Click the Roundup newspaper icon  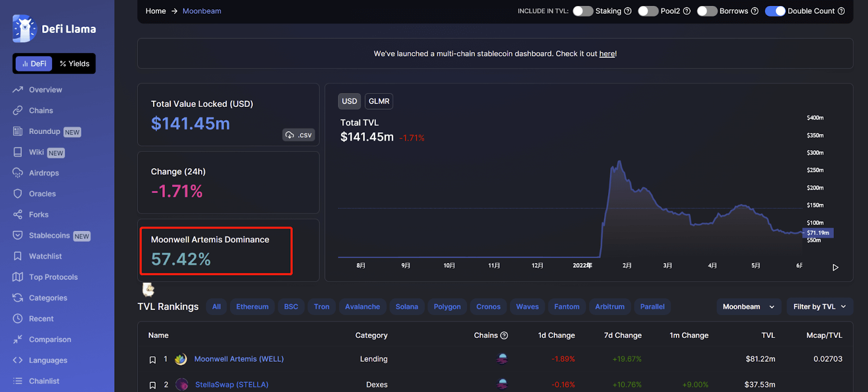(18, 131)
